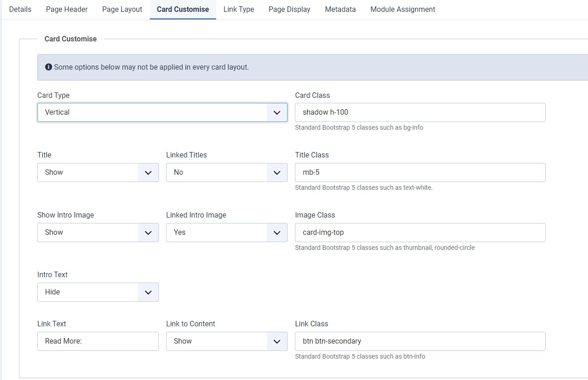Image resolution: width=588 pixels, height=380 pixels.
Task: Open the Page Display tab
Action: pos(289,9)
